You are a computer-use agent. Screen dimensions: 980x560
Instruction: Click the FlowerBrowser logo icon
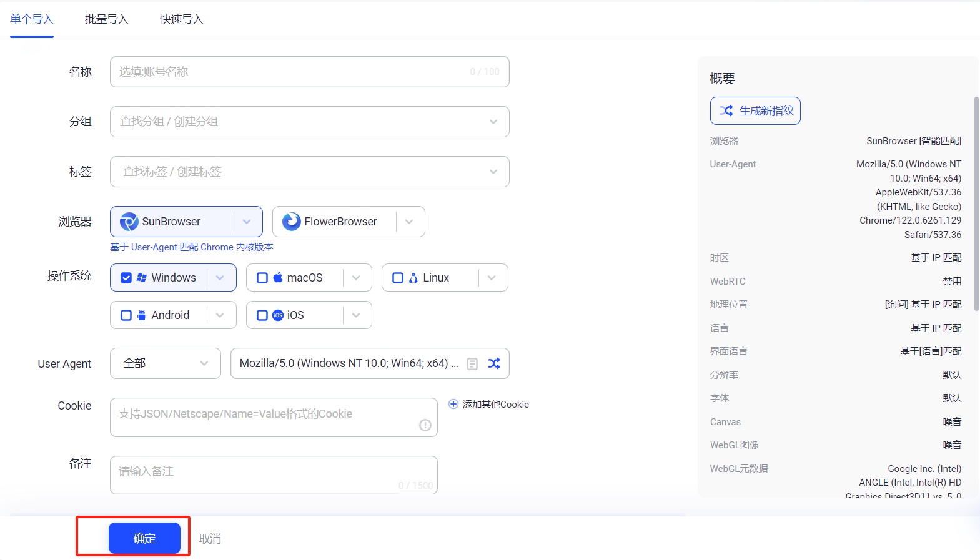click(292, 222)
